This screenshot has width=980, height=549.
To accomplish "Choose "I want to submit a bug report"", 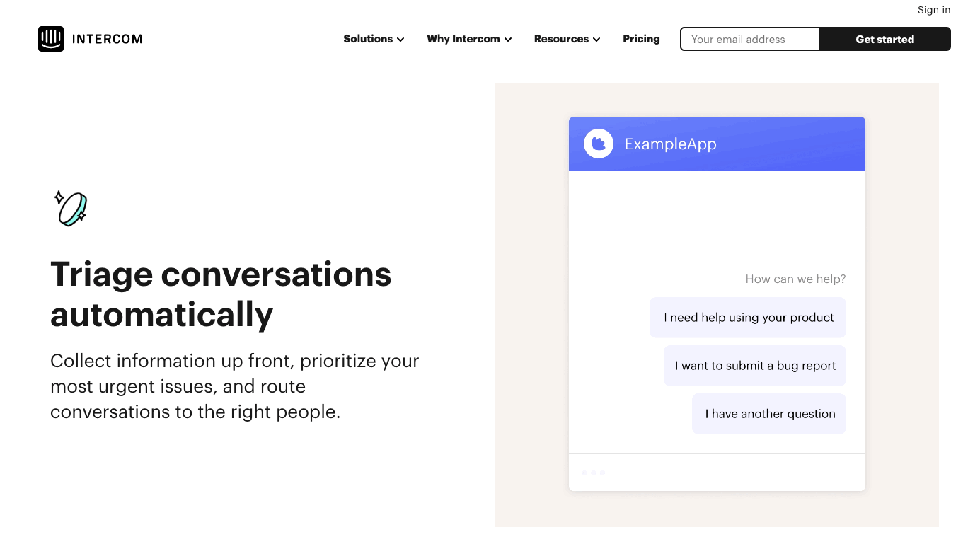I will [x=755, y=366].
